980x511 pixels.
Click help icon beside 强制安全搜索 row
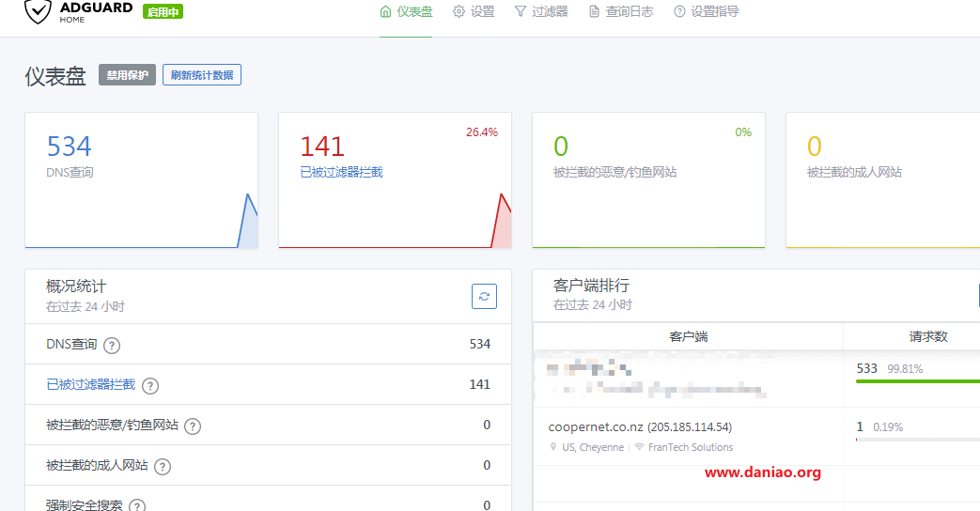(x=137, y=506)
